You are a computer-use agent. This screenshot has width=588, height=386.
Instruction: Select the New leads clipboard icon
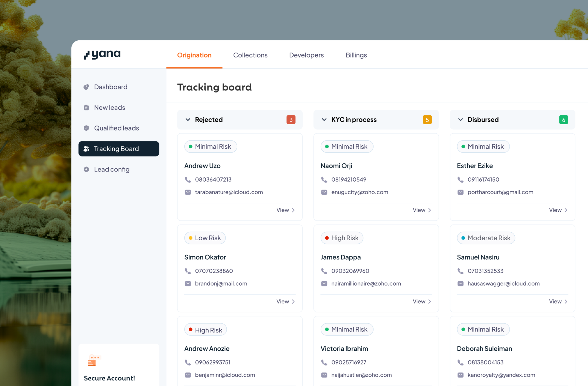(86, 108)
